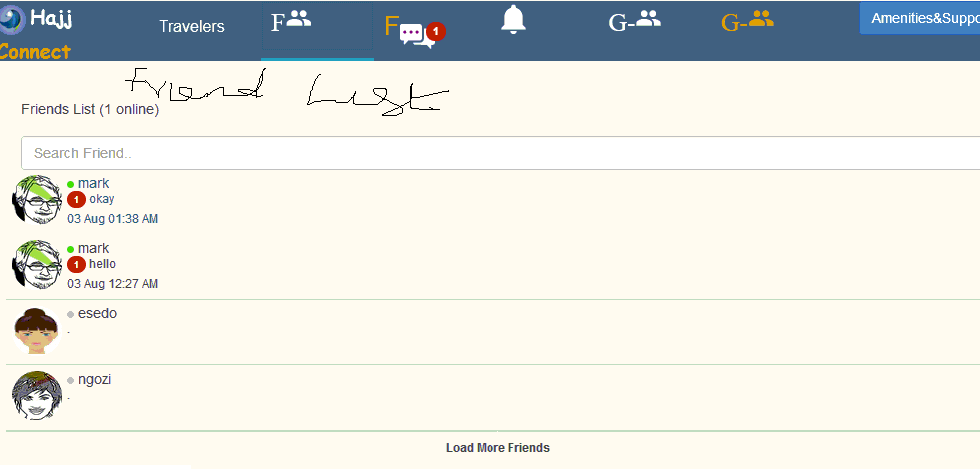Open the white G- groups icon
This screenshot has height=469, width=980.
click(634, 22)
